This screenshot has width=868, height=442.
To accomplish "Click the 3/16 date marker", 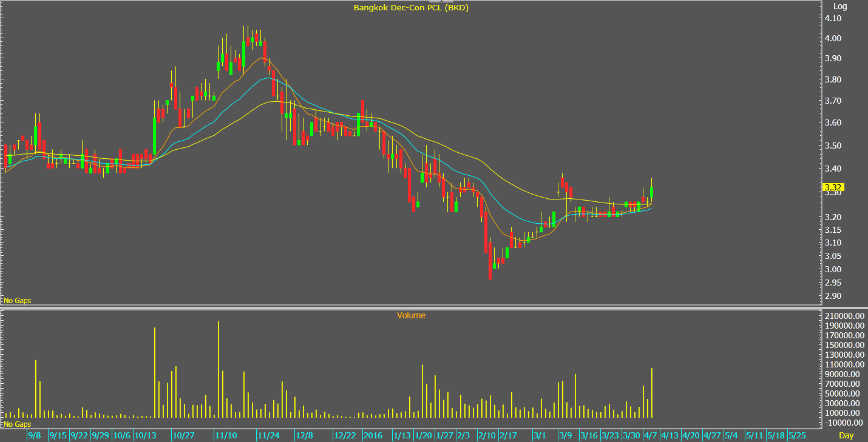I will pos(589,435).
